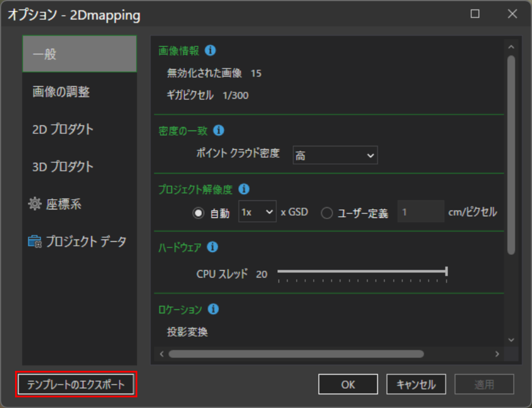Open the ポイント クラウド密度 dropdown

pos(335,155)
